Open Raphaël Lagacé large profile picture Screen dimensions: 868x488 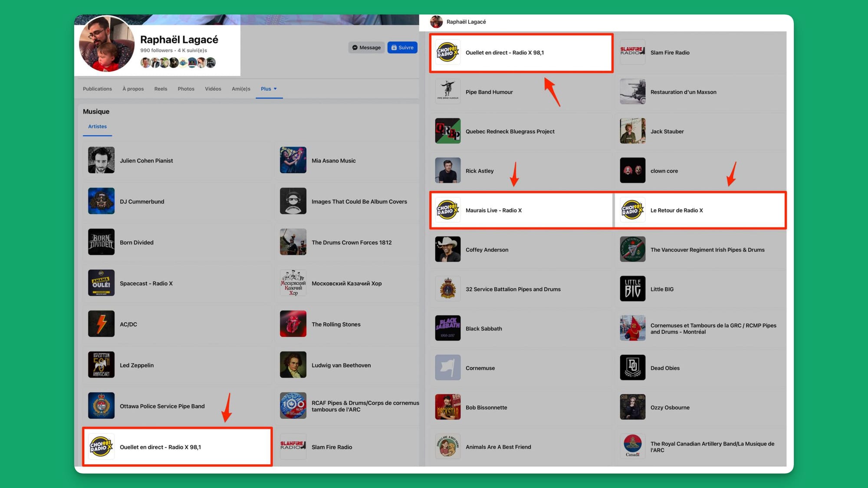[x=107, y=43]
